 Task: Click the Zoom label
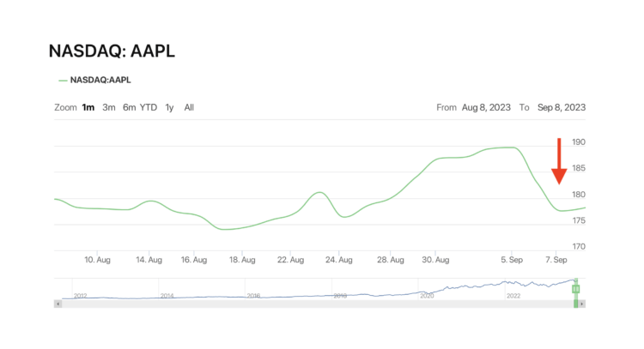pos(66,107)
